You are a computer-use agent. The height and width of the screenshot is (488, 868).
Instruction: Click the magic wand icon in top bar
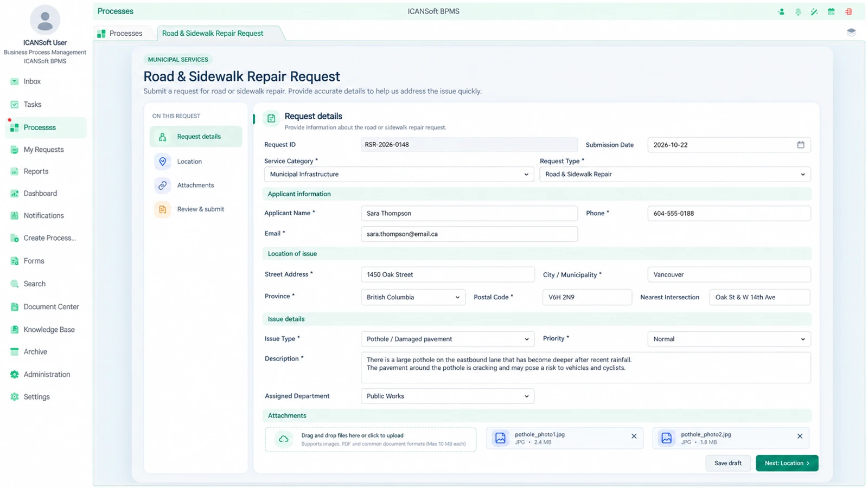coord(814,11)
